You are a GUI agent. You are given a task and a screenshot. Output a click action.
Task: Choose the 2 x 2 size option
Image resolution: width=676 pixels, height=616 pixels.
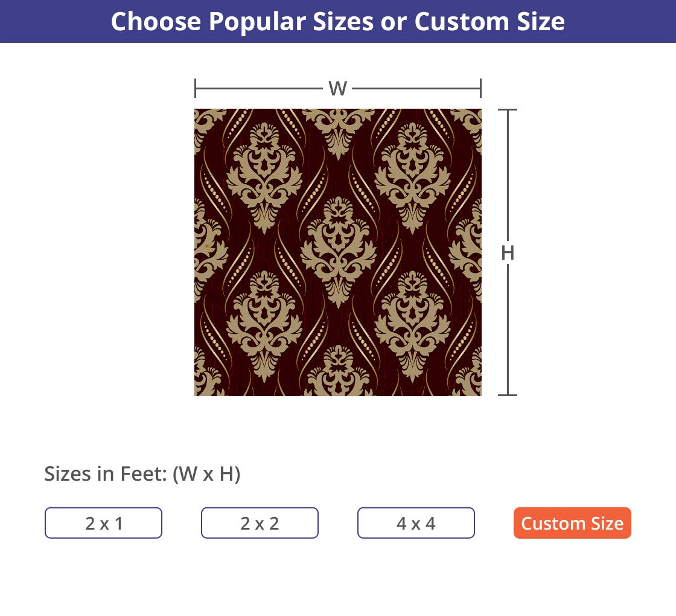click(260, 523)
